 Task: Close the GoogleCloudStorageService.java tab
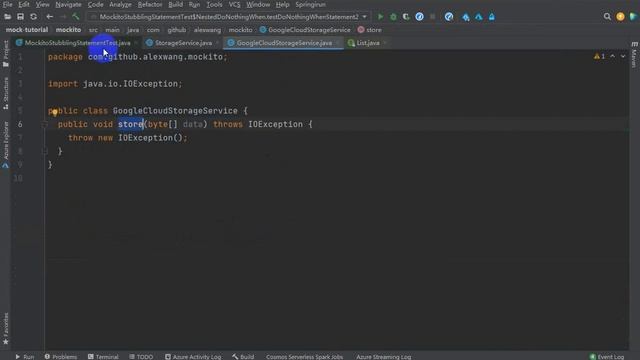(338, 43)
